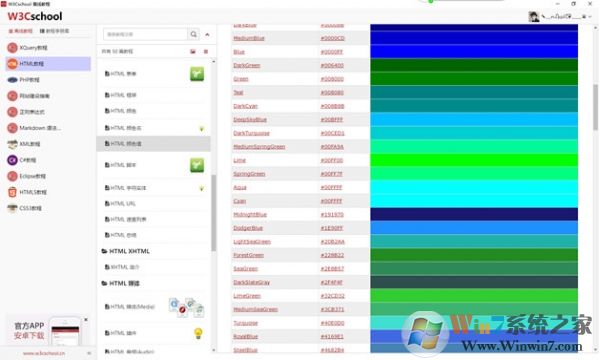Close the official APP download banner
This screenshot has height=360, width=599.
click(x=86, y=319)
